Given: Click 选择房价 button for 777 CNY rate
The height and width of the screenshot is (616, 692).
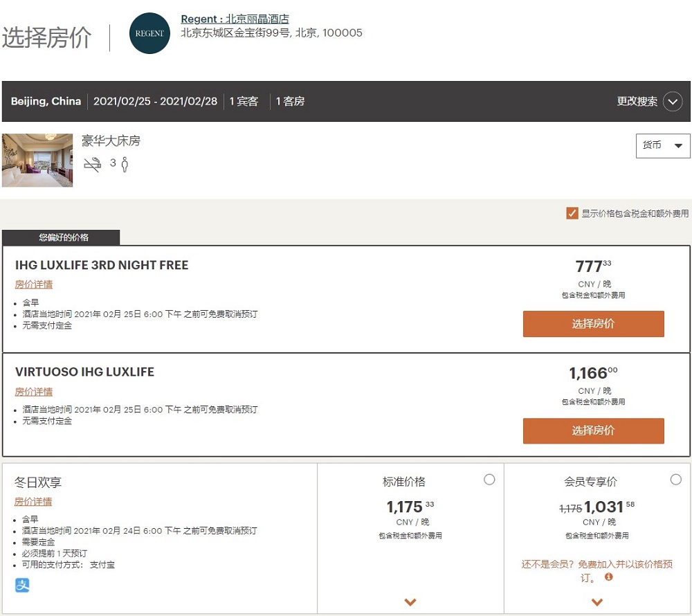Looking at the screenshot, I should tap(593, 324).
